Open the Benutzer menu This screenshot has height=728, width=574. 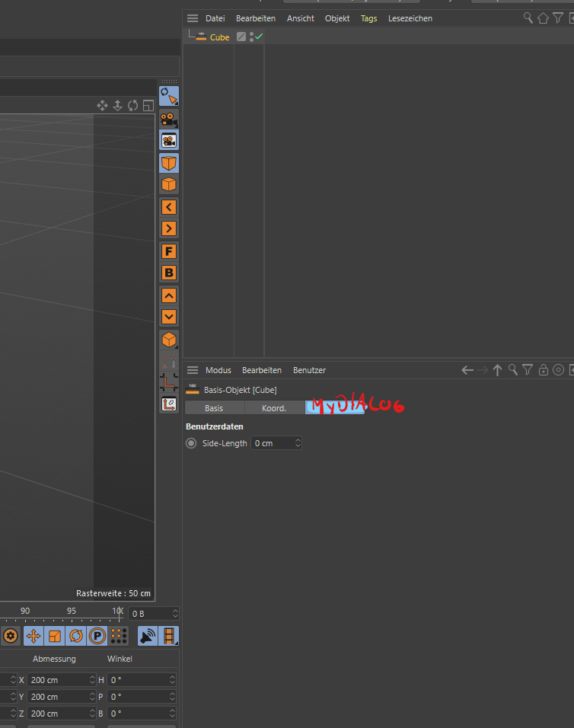tap(309, 370)
